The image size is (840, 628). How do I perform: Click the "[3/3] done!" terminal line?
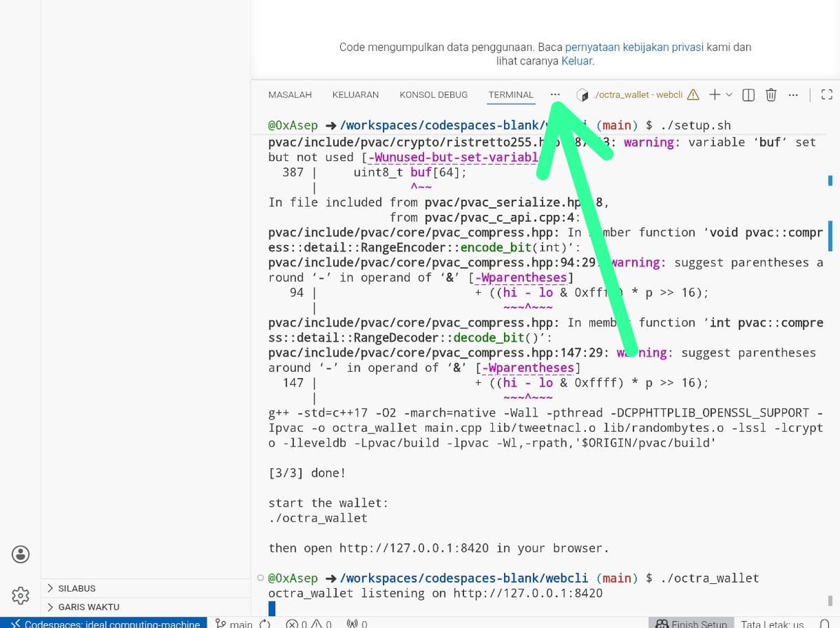pyautogui.click(x=307, y=473)
